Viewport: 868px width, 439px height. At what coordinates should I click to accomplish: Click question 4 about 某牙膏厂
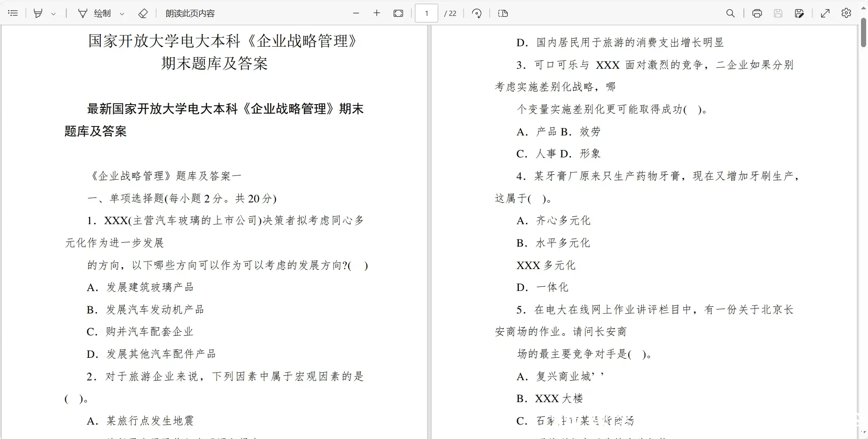647,187
